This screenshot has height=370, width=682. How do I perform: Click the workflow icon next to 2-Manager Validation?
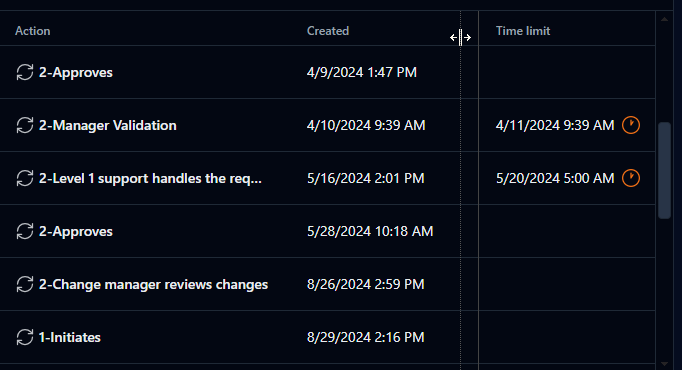coord(25,125)
